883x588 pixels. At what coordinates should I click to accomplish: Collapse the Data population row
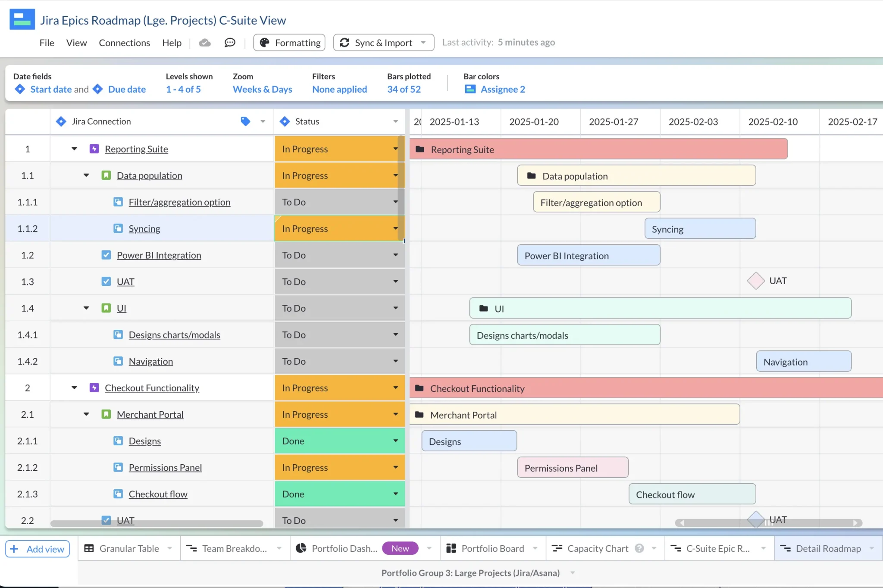[x=86, y=175]
